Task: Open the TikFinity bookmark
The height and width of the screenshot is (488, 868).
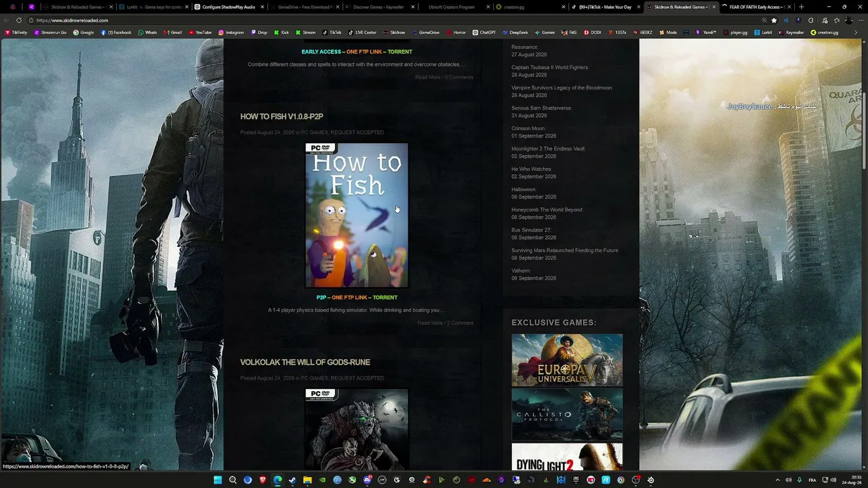Action: click(x=17, y=33)
